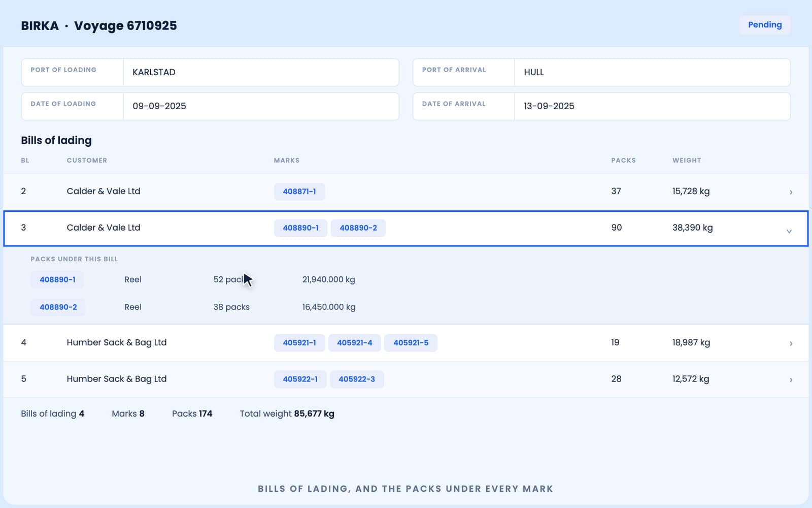This screenshot has width=812, height=508.
Task: Select mark 405921-4 tag
Action: (355, 343)
